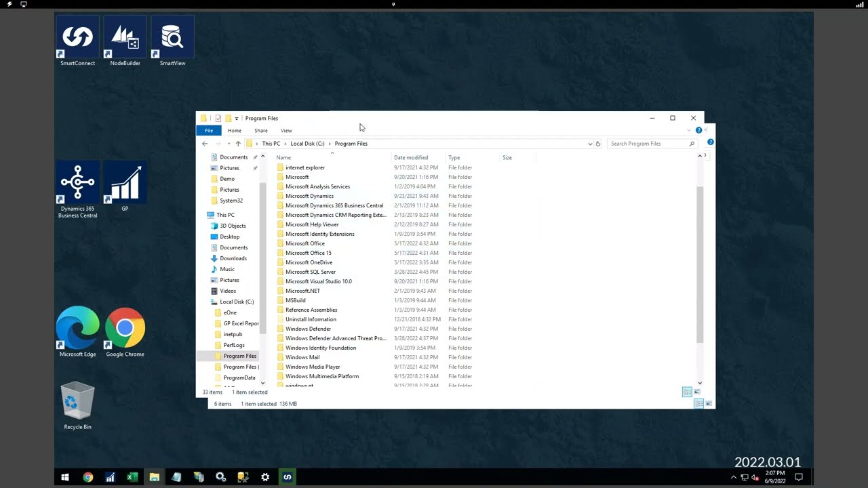Viewport: 868px width, 488px height.
Task: Launch Google Chrome from the desktop
Action: (125, 332)
